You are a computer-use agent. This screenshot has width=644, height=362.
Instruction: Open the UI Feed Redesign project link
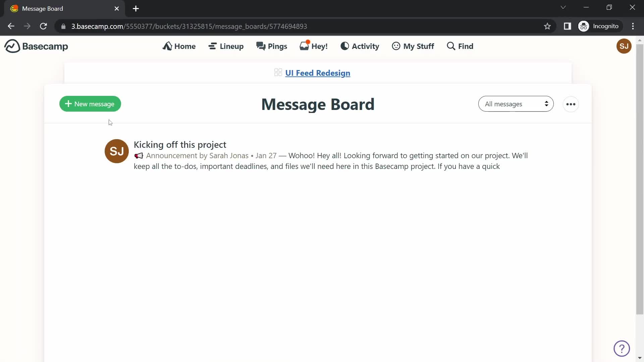(x=318, y=72)
